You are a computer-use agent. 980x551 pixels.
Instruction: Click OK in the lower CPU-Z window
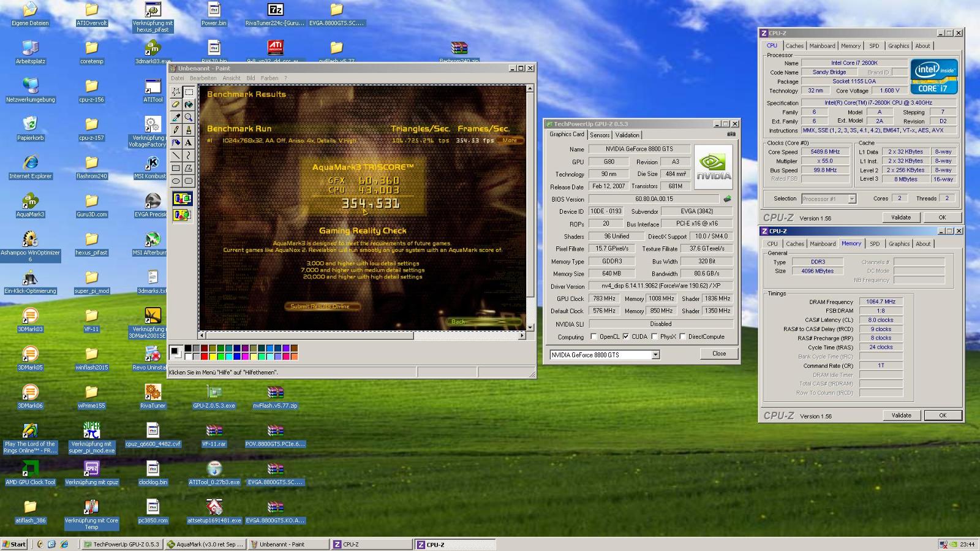point(943,415)
